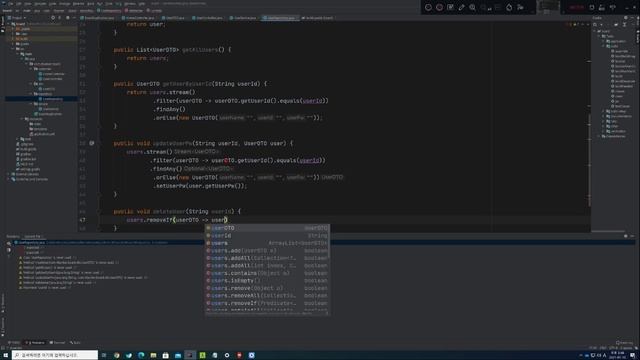Open the Terminal tool window tab
This screenshot has width=640, height=360.
57,343
